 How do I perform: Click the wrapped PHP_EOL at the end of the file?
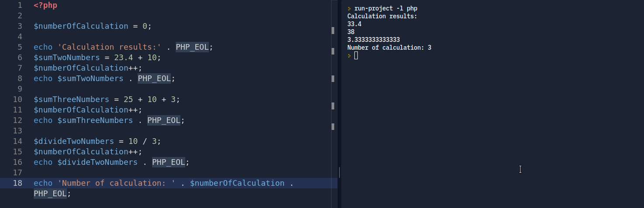pos(50,194)
